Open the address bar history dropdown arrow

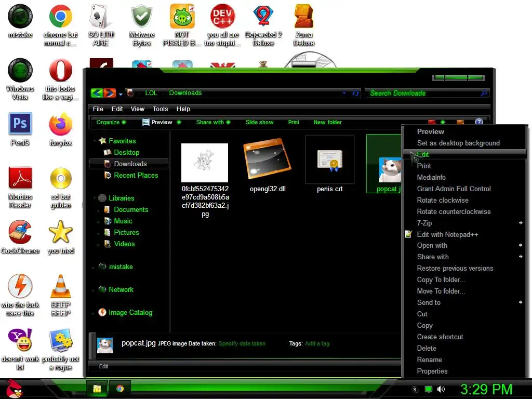click(x=344, y=93)
